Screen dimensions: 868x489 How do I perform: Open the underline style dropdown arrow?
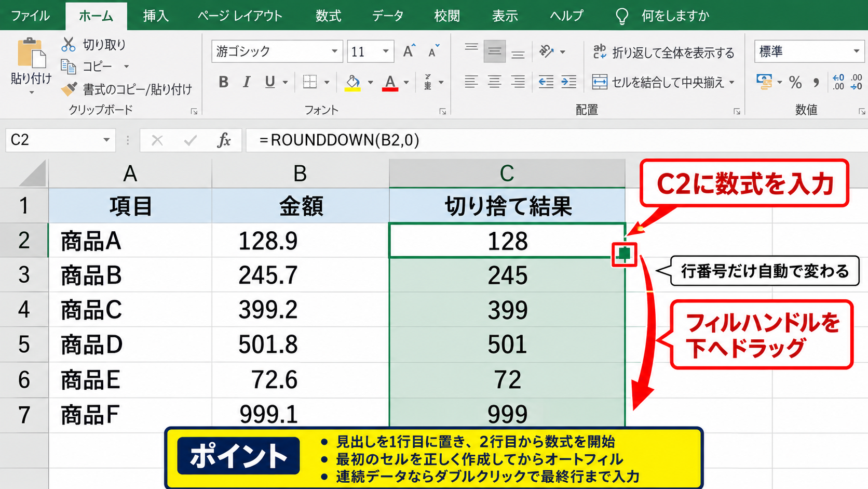pos(285,82)
